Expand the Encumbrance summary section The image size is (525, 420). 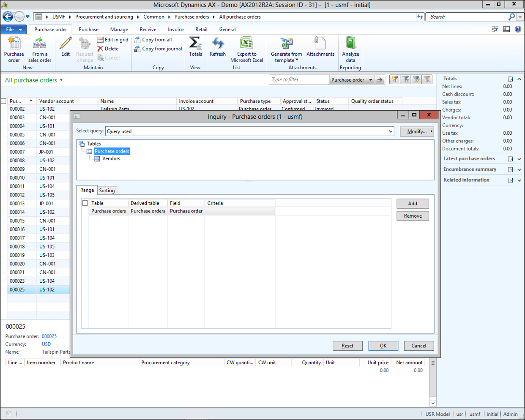click(x=519, y=169)
